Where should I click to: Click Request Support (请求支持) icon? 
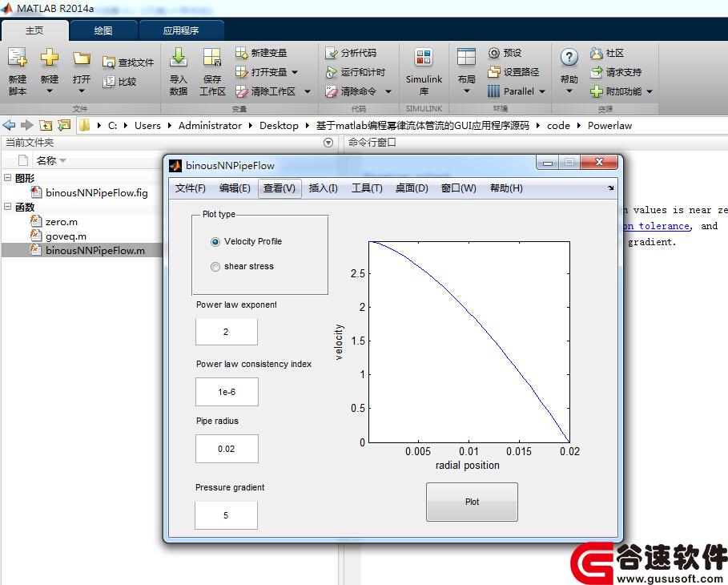coord(597,72)
